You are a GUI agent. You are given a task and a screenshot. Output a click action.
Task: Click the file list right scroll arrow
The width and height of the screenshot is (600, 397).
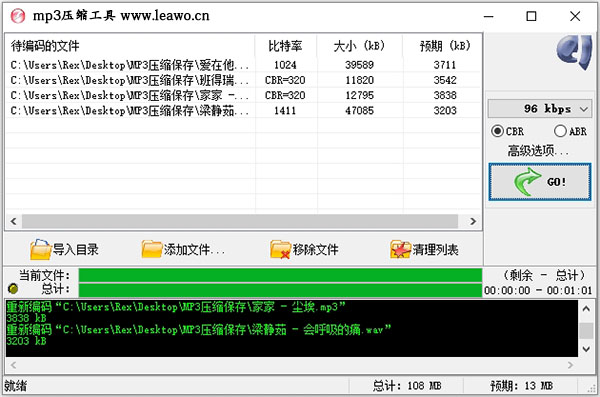473,221
